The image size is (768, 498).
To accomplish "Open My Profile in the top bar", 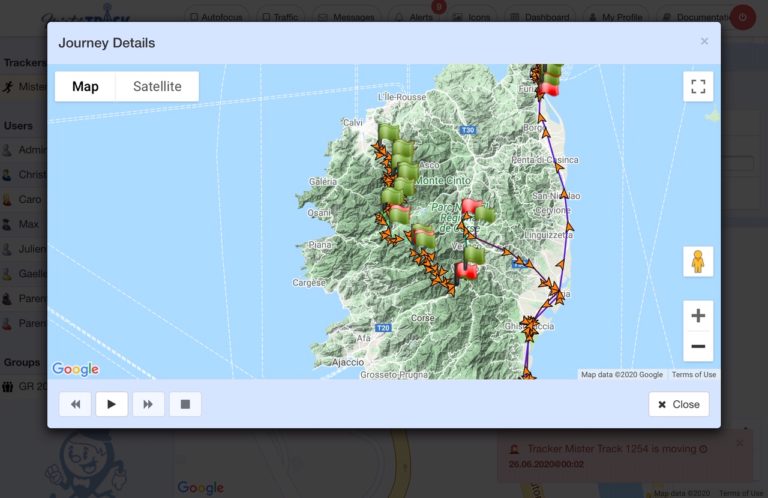I will [x=616, y=17].
